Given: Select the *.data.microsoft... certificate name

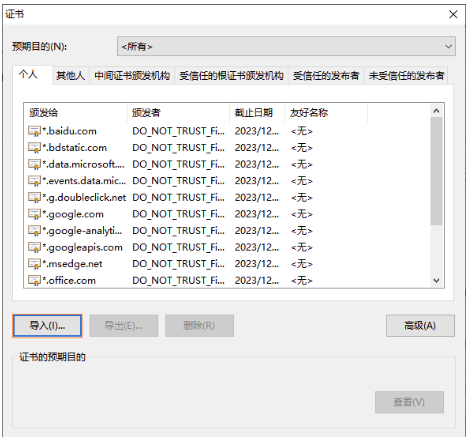Looking at the screenshot, I should coord(83,164).
